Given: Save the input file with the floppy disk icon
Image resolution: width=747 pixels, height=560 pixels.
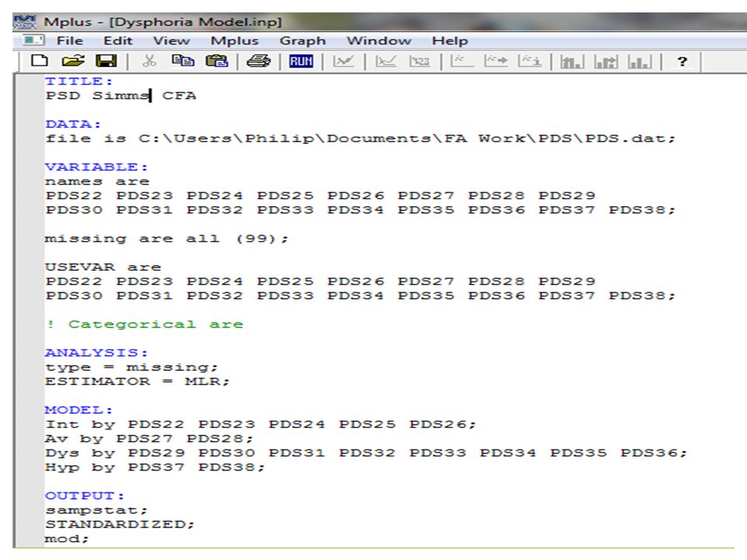Looking at the screenshot, I should click(x=107, y=61).
